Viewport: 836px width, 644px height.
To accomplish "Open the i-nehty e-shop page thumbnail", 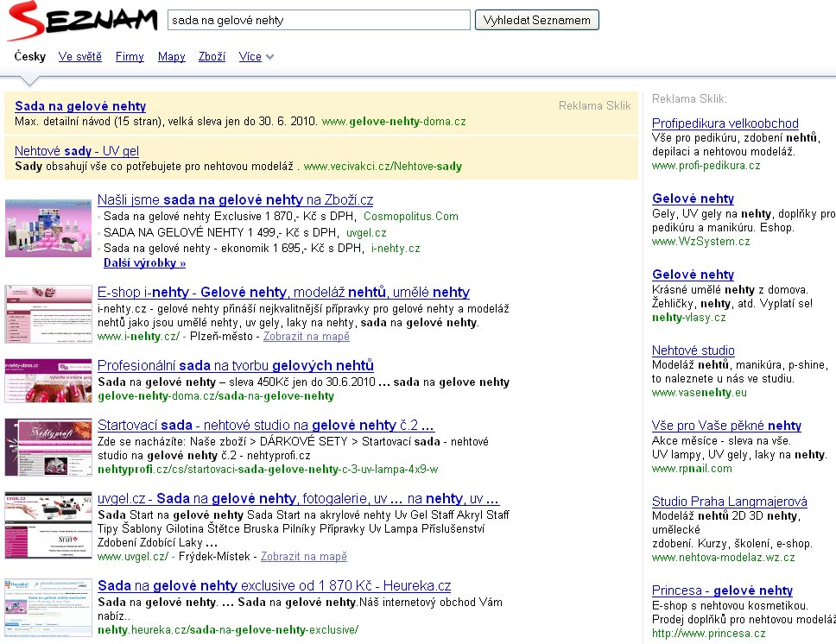I will pyautogui.click(x=48, y=314).
